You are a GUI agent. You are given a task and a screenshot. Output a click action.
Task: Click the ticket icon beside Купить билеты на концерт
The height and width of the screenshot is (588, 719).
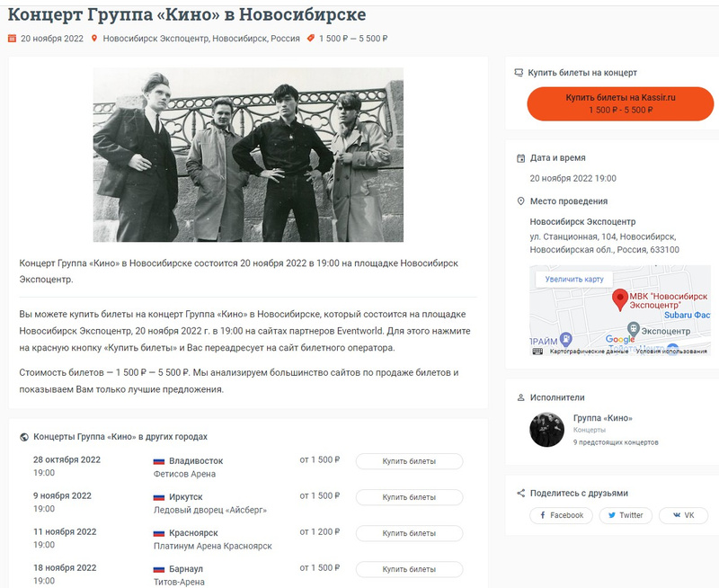[x=519, y=73]
